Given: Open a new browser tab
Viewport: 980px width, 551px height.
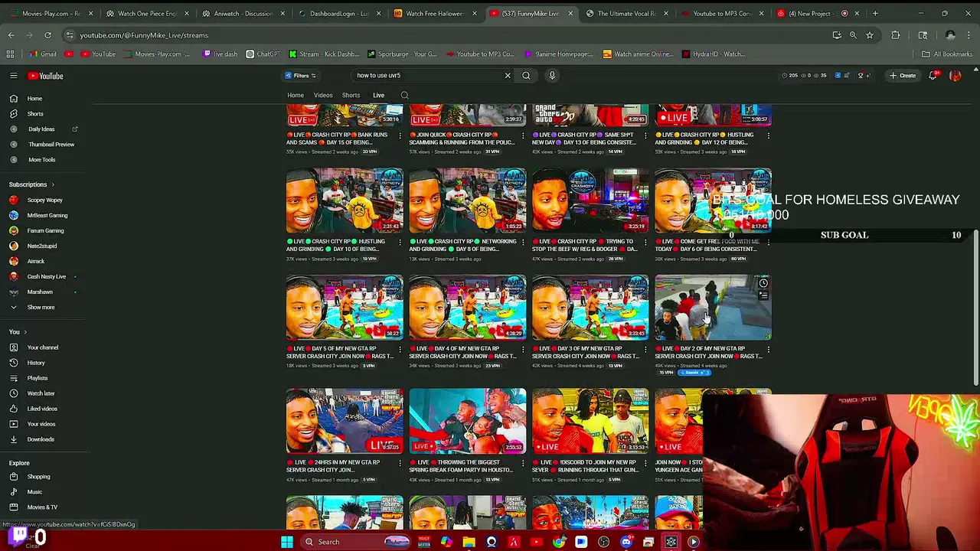Looking at the screenshot, I should click(875, 13).
